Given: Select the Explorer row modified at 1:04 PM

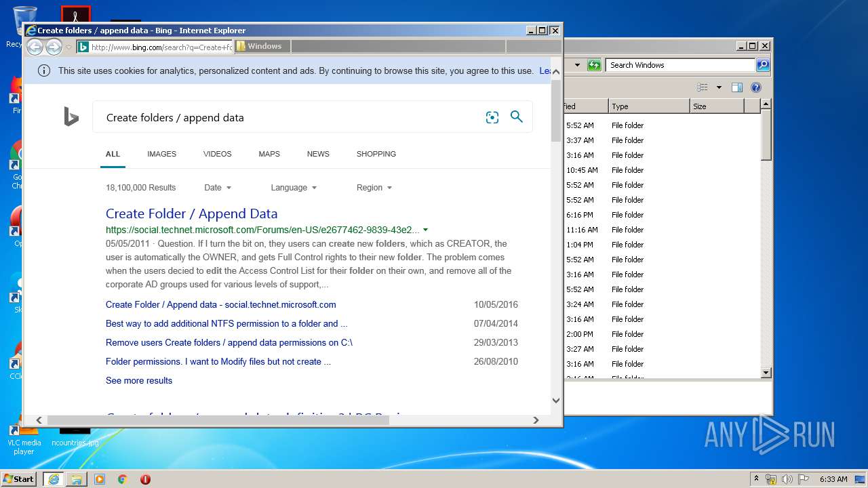Looking at the screenshot, I should [662, 245].
